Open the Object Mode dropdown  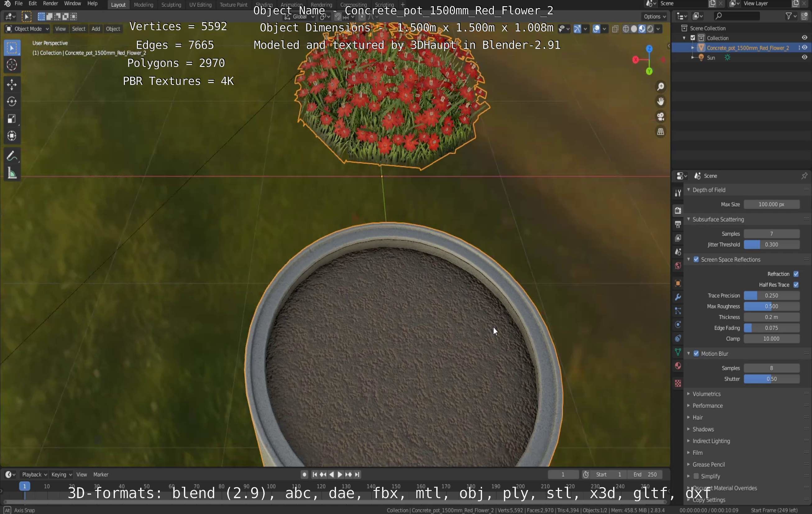pos(27,29)
